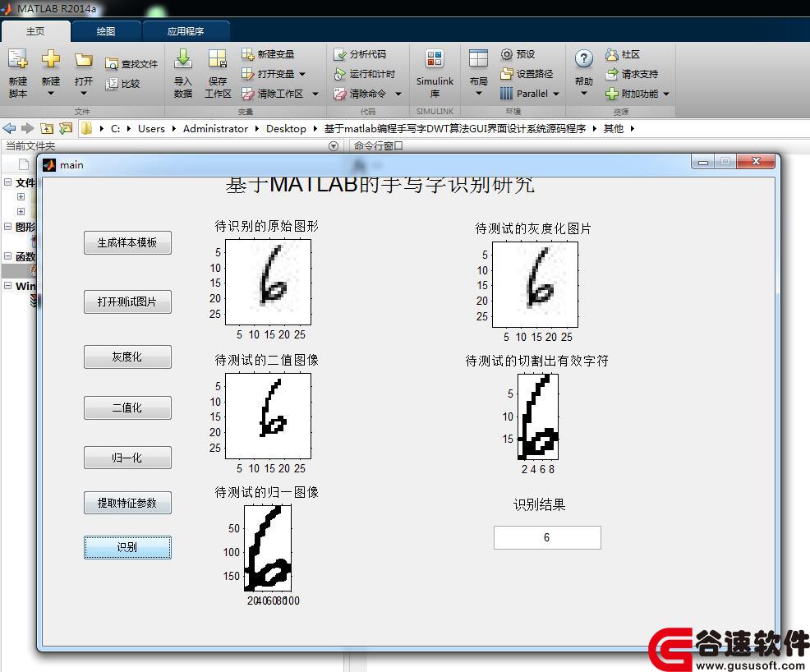Click Open Variable (打开变量)

pyautogui.click(x=268, y=74)
